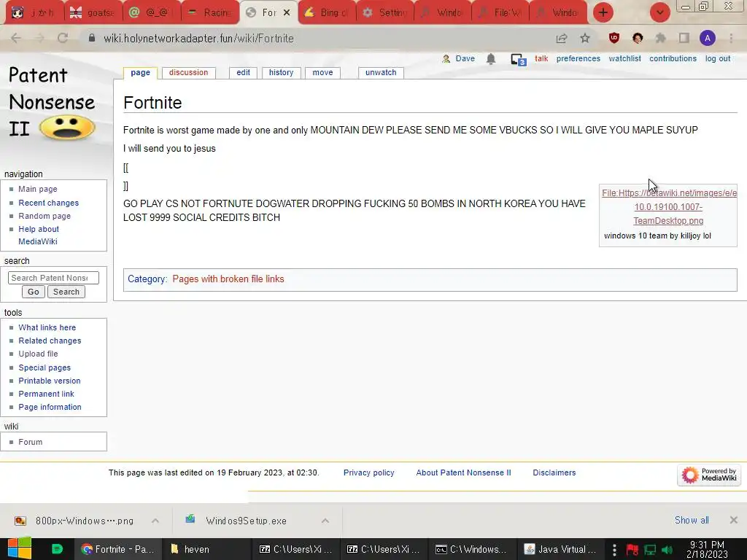Click the move page tab
The image size is (747, 560).
coord(322,72)
